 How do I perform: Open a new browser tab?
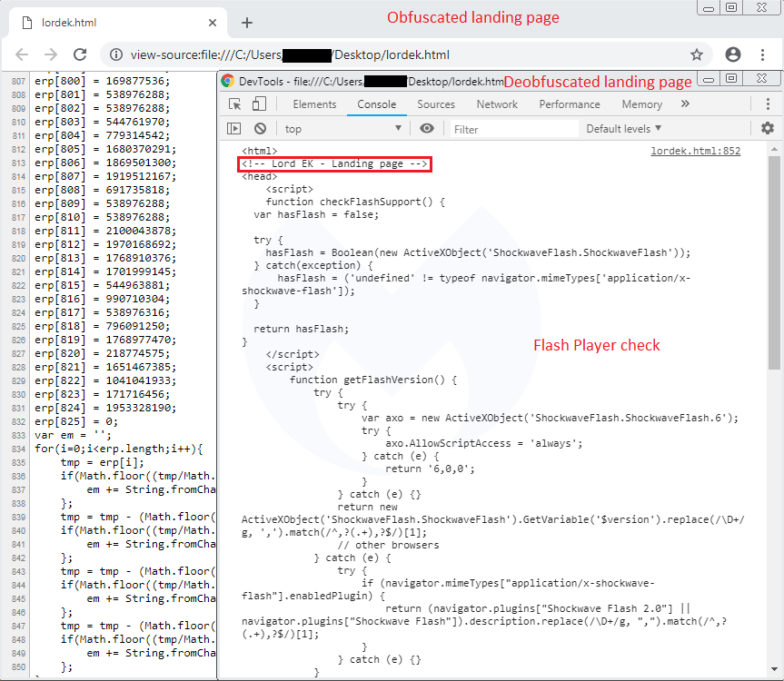pyautogui.click(x=246, y=23)
